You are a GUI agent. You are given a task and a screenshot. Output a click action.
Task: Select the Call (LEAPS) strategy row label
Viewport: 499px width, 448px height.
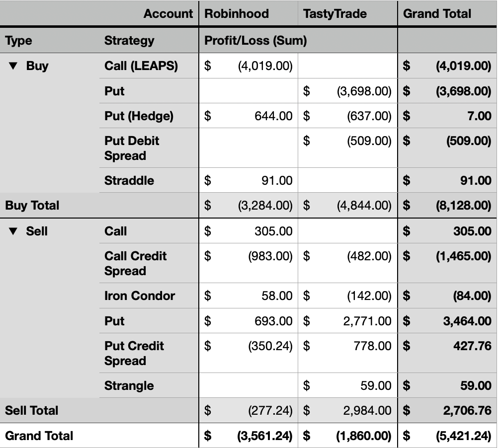141,66
